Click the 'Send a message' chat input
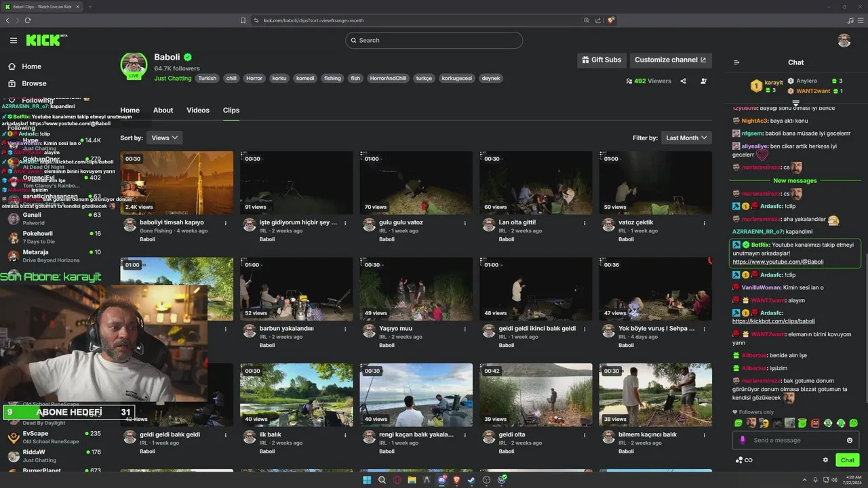Viewport: 868px width, 488px height. pyautogui.click(x=796, y=441)
